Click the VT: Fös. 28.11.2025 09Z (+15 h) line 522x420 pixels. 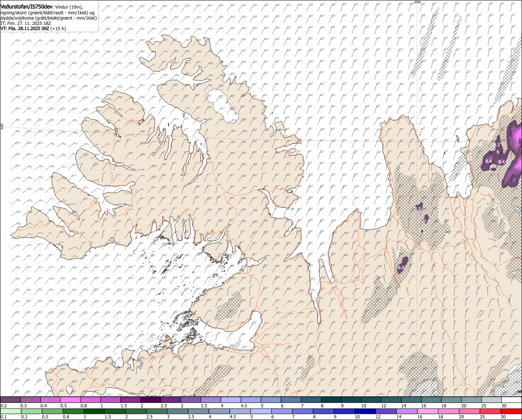(33, 29)
